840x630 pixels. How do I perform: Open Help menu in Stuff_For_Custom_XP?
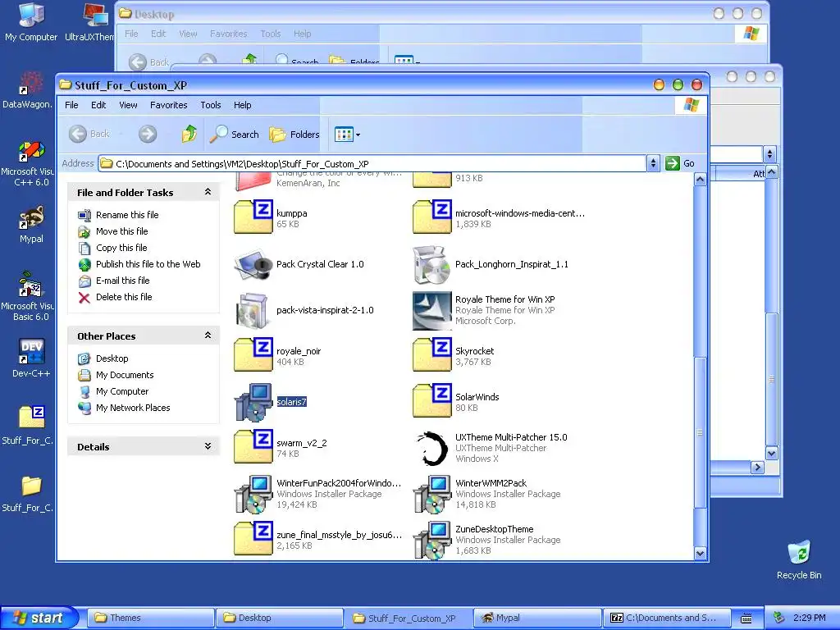(242, 105)
